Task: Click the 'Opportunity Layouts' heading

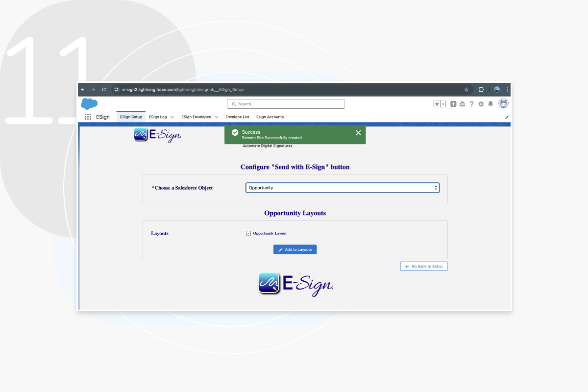Action: 295,213
